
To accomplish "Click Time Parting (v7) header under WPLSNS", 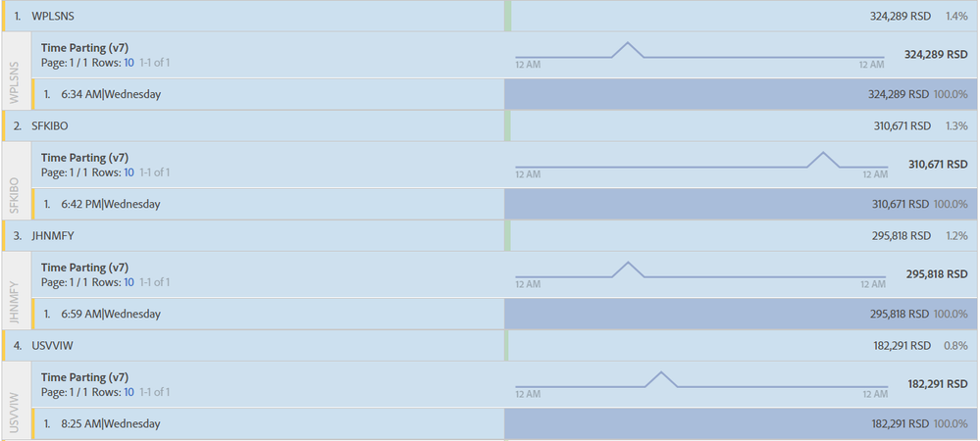I will coord(84,48).
